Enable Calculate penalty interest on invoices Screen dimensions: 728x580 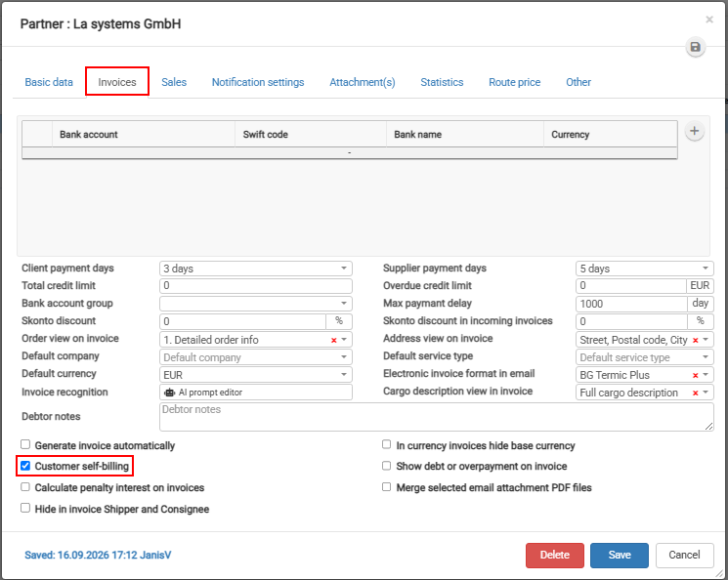tap(25, 486)
